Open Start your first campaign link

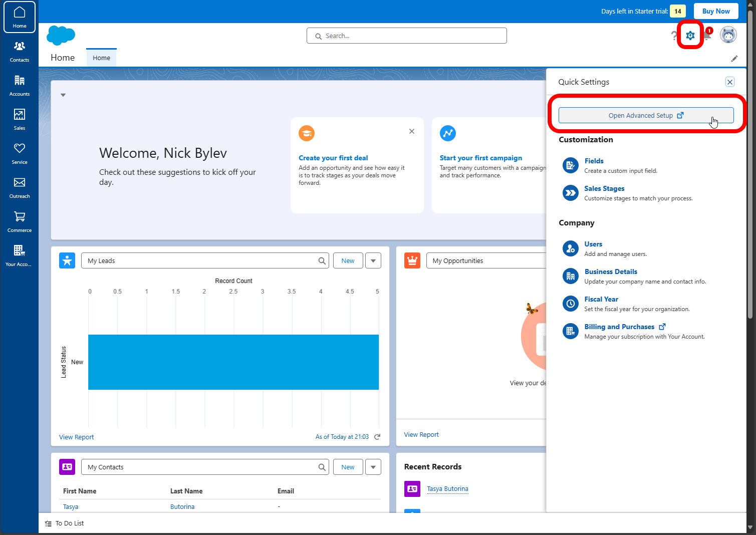pyautogui.click(x=481, y=158)
